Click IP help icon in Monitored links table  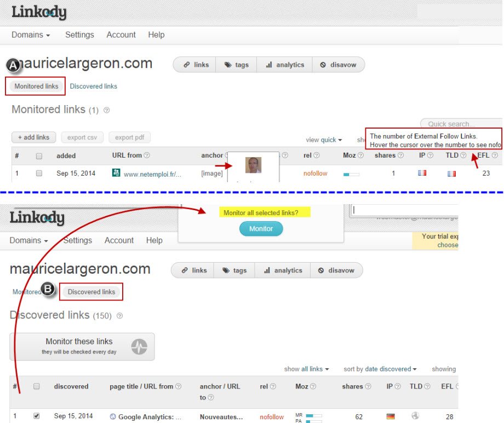pyautogui.click(x=430, y=155)
